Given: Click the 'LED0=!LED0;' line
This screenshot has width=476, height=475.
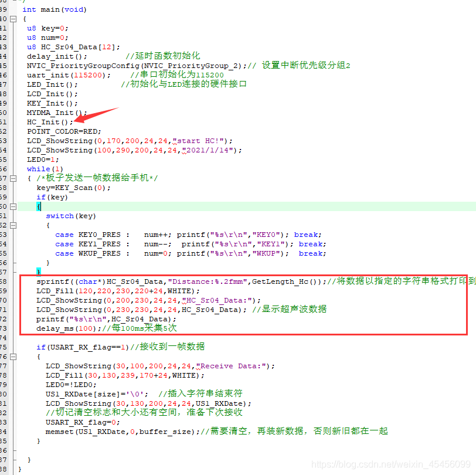Looking at the screenshot, I should point(71,385).
